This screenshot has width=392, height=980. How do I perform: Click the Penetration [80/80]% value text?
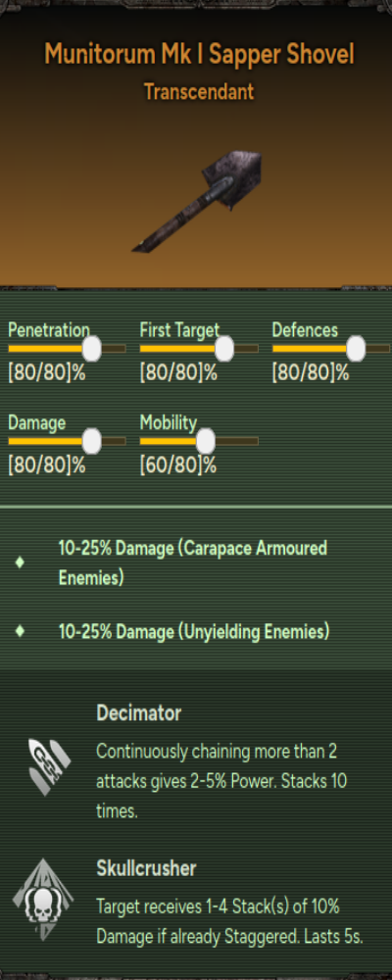(46, 373)
